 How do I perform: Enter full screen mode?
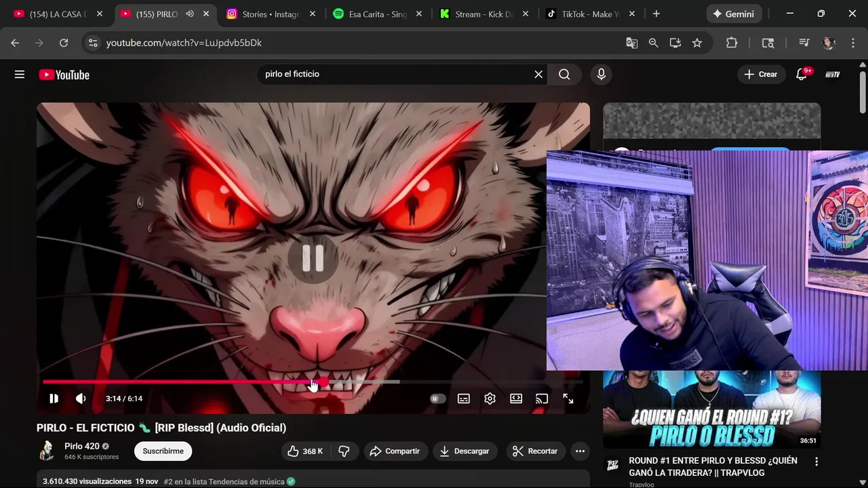point(568,399)
